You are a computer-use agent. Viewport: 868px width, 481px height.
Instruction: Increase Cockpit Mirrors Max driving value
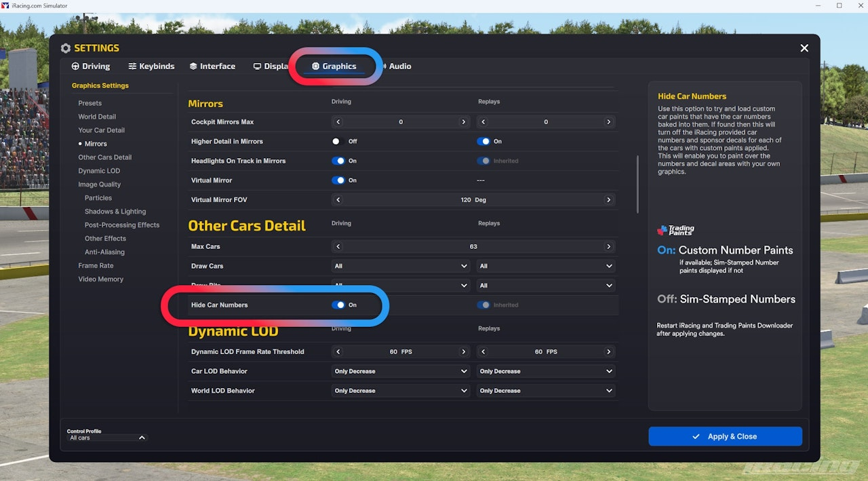(x=464, y=122)
